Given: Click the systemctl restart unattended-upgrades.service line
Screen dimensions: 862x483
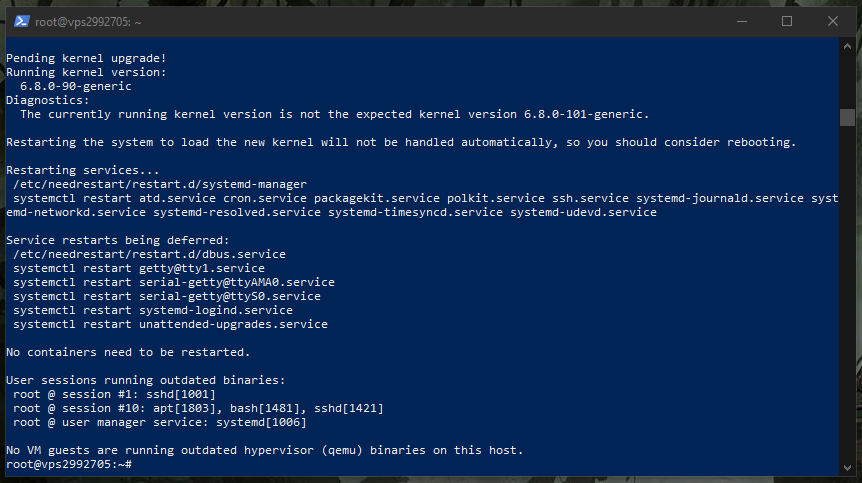Looking at the screenshot, I should (x=170, y=324).
